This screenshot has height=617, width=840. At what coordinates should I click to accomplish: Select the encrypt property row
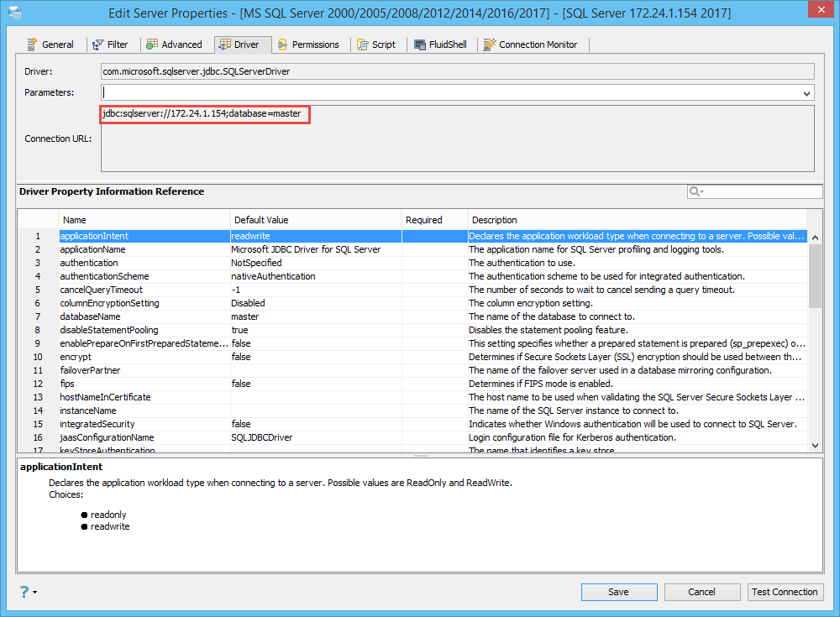tap(412, 357)
